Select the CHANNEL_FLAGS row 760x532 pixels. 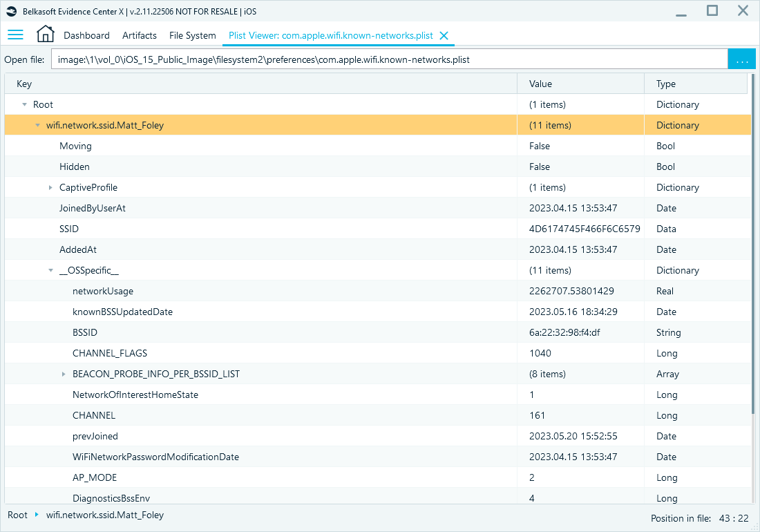(377, 353)
